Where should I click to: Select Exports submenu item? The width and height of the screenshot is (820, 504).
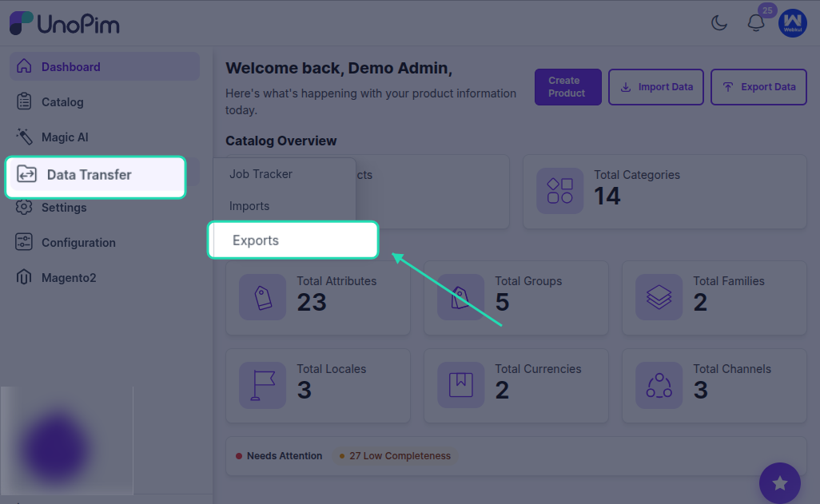click(293, 240)
